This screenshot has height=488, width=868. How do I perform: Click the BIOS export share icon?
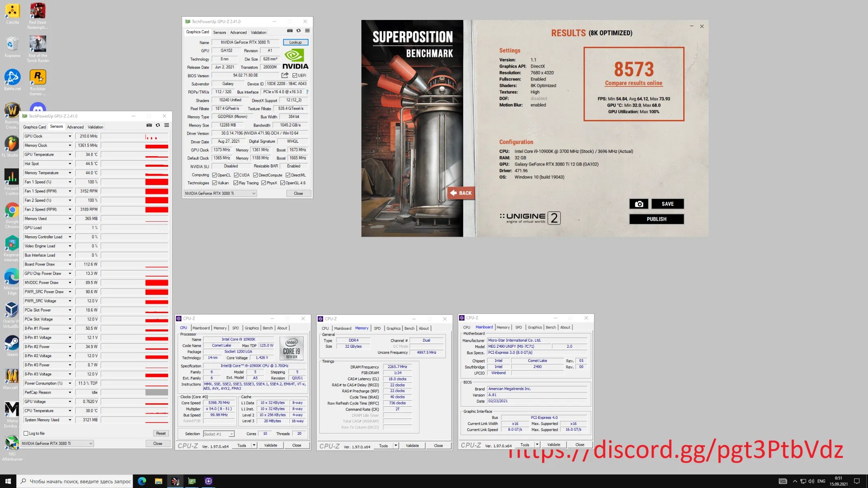coord(285,75)
